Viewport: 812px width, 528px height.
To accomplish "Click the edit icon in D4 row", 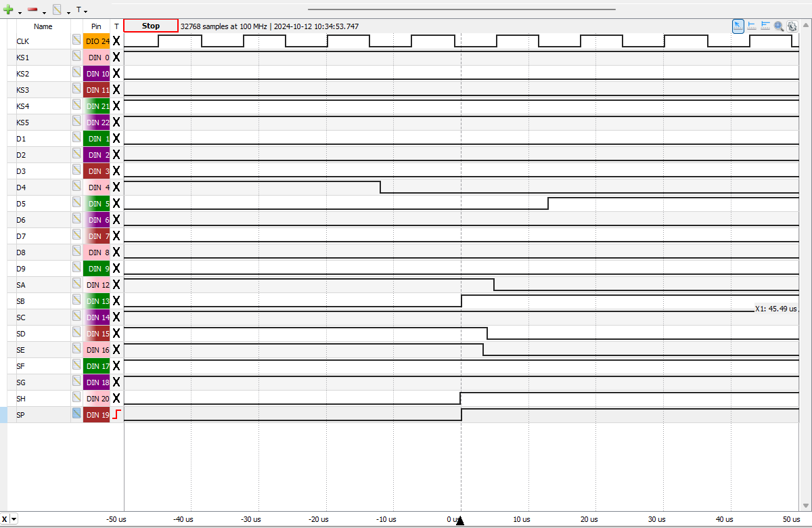I will [77, 187].
